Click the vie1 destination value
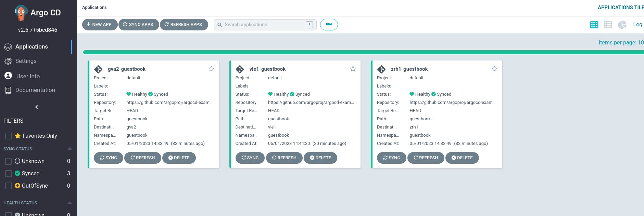Viewport: 644px width, 216px height. [272, 127]
